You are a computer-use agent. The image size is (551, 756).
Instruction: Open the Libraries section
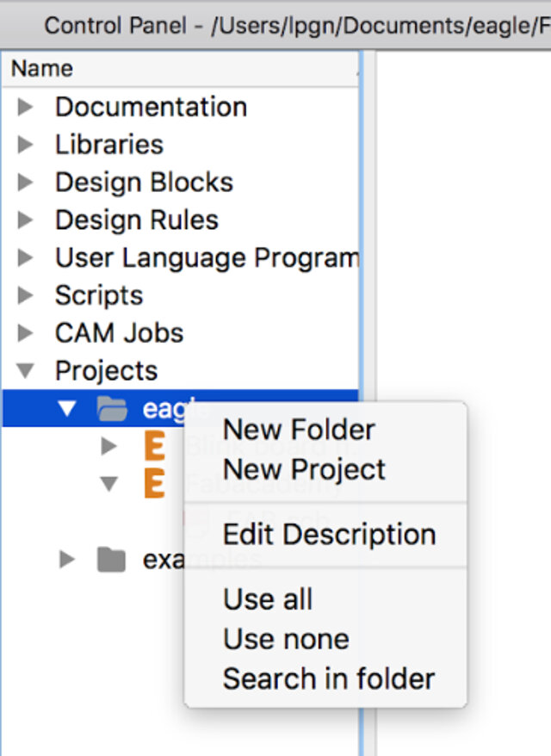(x=108, y=145)
